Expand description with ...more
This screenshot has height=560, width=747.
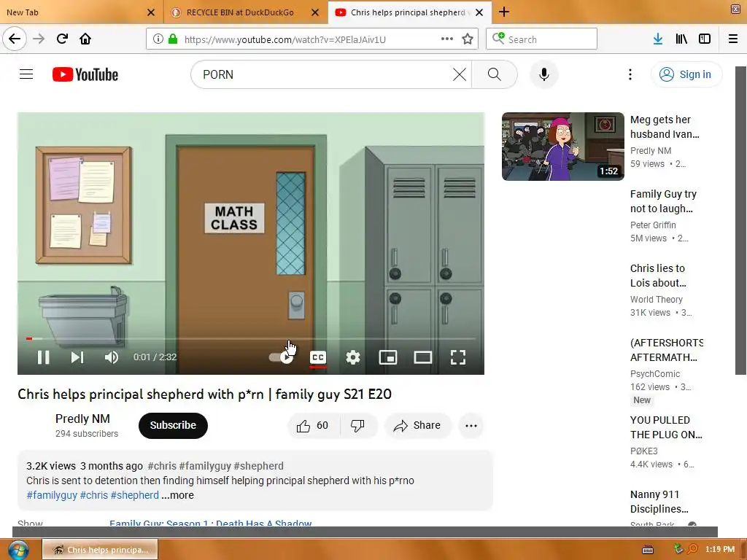[177, 495]
